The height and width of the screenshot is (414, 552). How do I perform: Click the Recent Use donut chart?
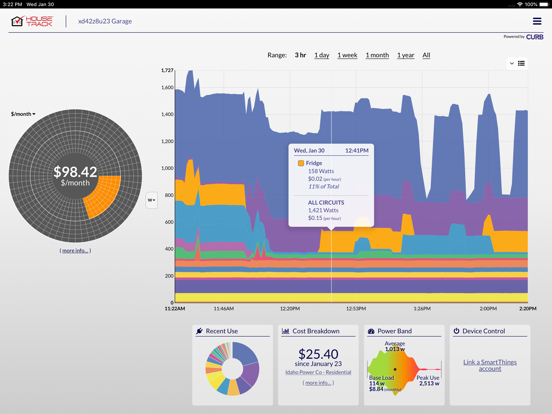(232, 369)
